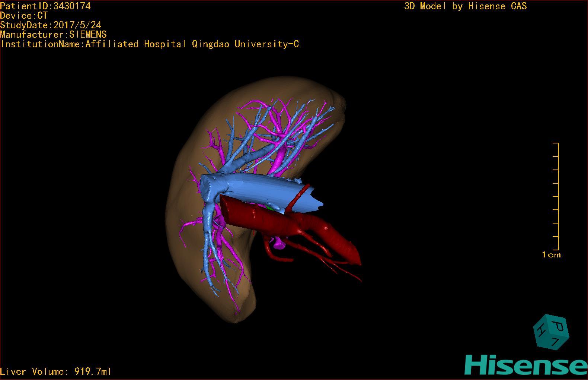Viewport: 588px width, 380px height.
Task: Click the 1cm scale label
Action: coord(551,255)
